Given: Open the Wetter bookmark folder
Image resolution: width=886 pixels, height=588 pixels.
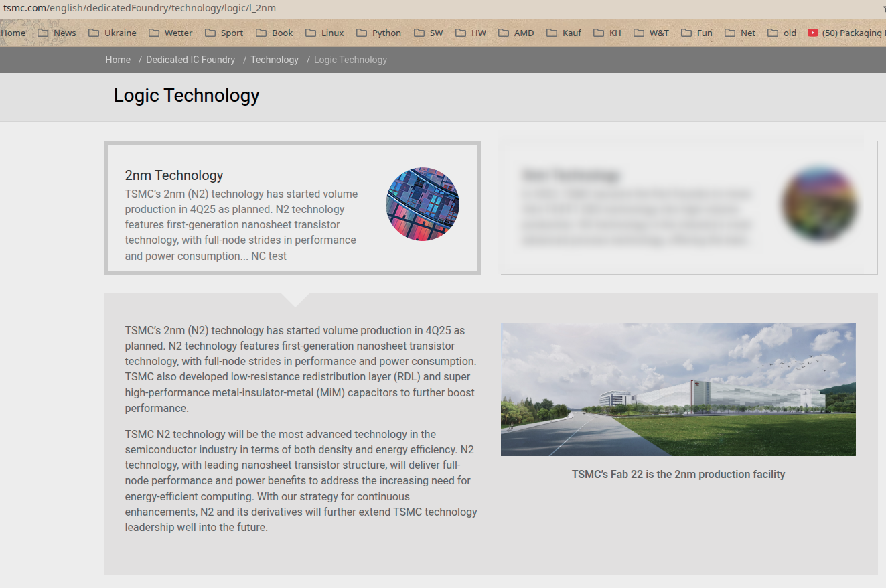Looking at the screenshot, I should point(171,33).
